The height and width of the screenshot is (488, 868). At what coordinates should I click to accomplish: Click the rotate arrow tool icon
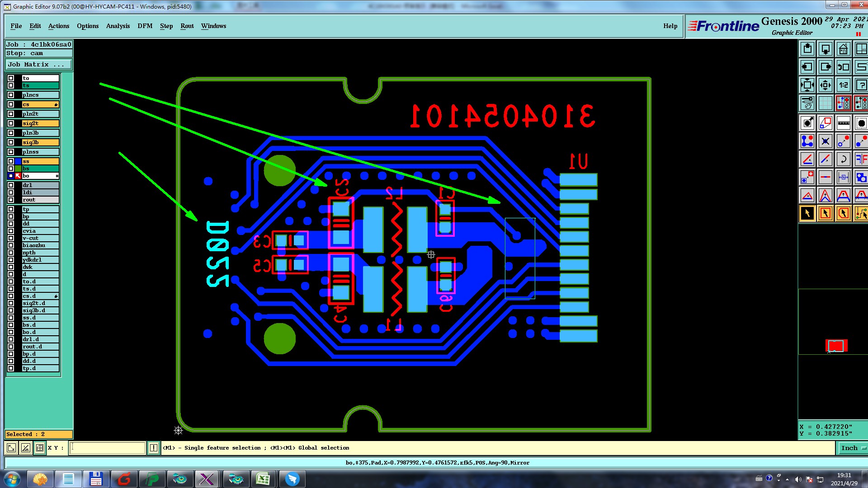pyautogui.click(x=843, y=159)
